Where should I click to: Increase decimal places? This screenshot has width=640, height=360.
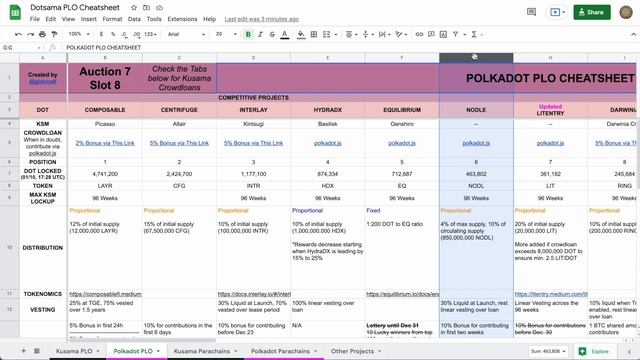click(136, 35)
